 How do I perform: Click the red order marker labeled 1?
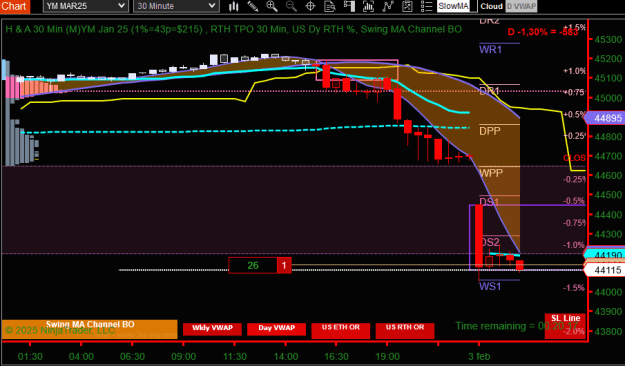coord(284,266)
